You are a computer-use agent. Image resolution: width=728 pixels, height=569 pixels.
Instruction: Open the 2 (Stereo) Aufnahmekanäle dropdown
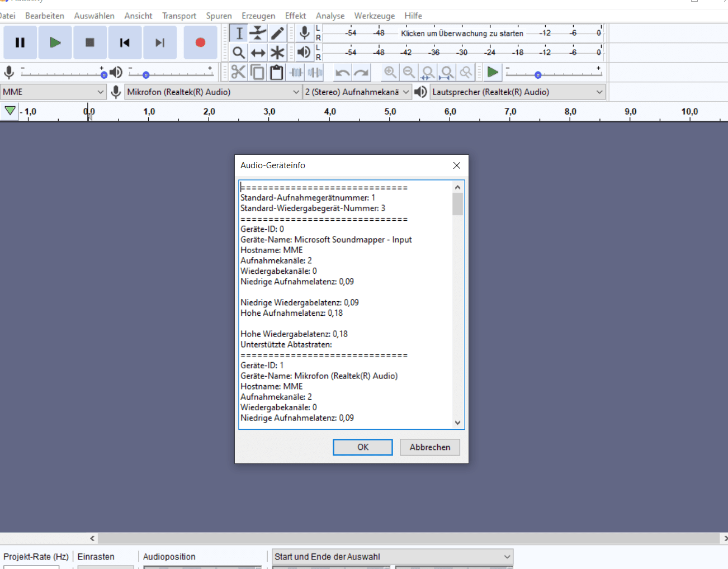click(357, 92)
